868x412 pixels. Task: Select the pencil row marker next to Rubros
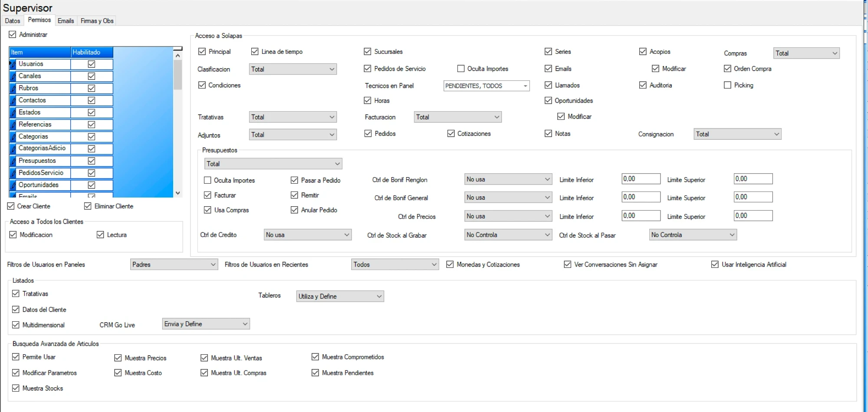[13, 89]
